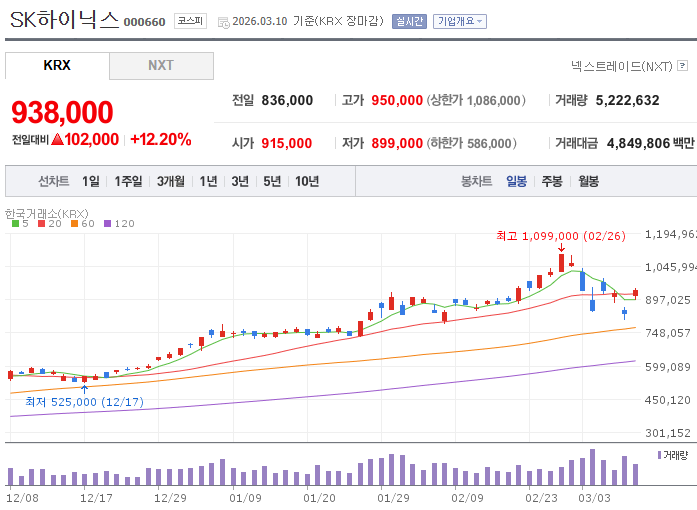Select the 일봉 candlestick chart

517,181
